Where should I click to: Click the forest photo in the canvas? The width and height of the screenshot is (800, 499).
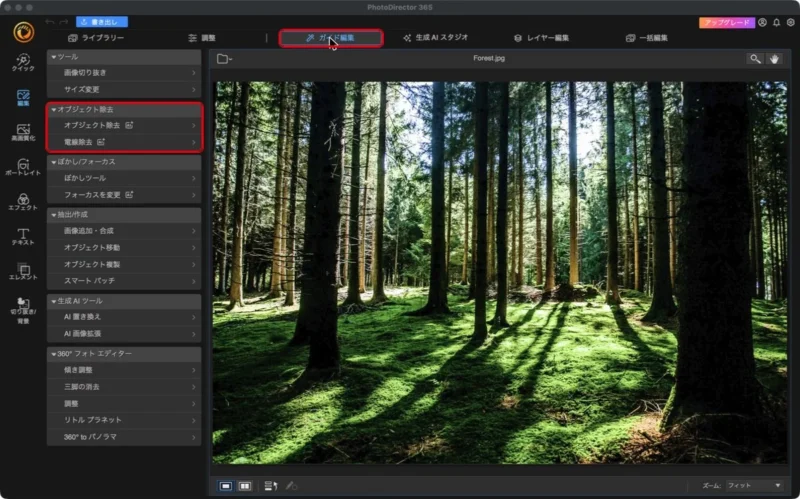tap(499, 272)
